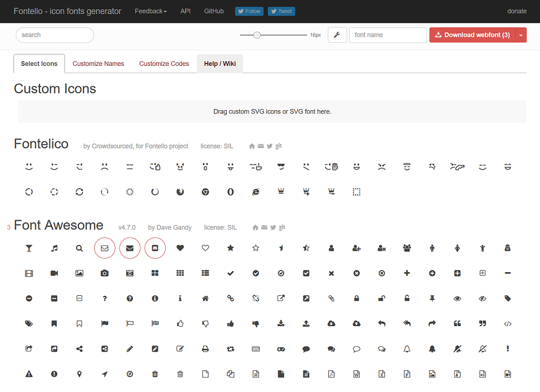Viewport: 540px width, 392px height.
Task: Select the three-person users group icon
Action: 407,248
